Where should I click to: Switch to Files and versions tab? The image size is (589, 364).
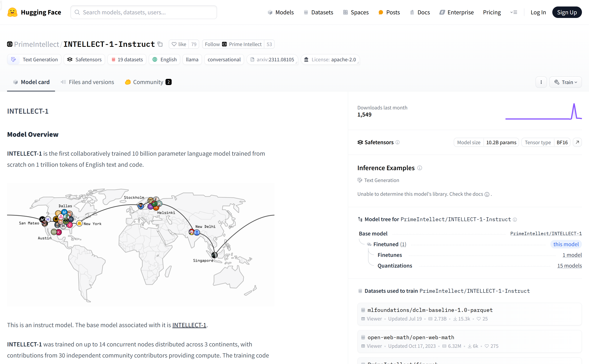[x=88, y=82]
